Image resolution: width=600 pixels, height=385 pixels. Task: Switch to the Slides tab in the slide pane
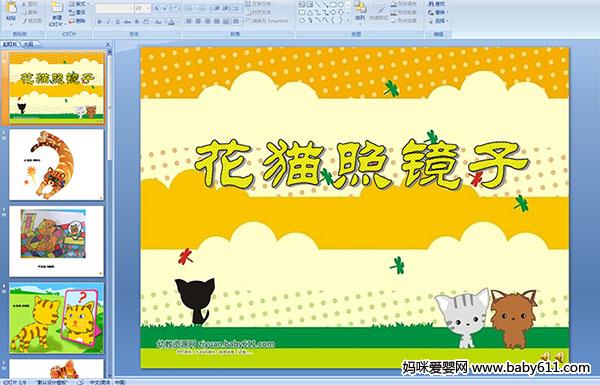click(x=10, y=44)
